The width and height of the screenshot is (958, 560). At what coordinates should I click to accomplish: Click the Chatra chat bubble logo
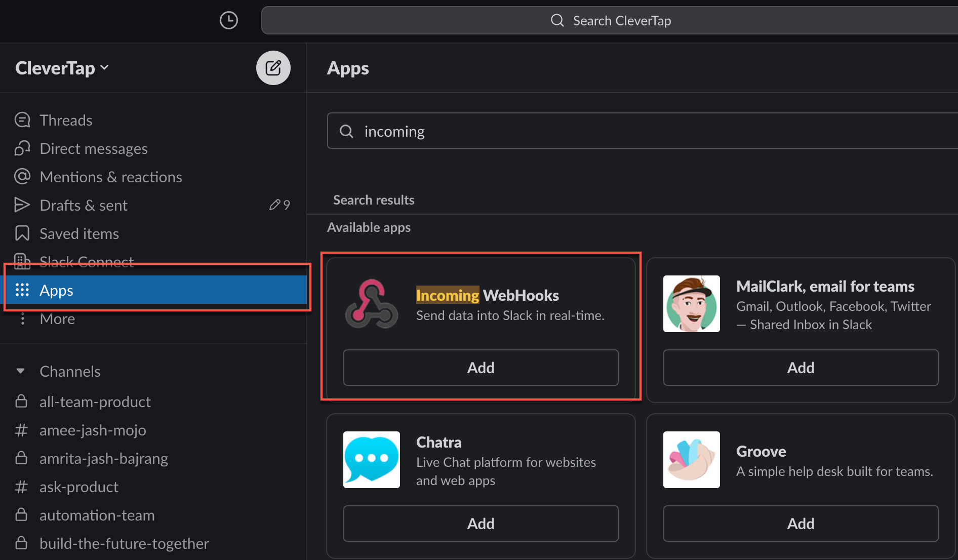pyautogui.click(x=372, y=460)
